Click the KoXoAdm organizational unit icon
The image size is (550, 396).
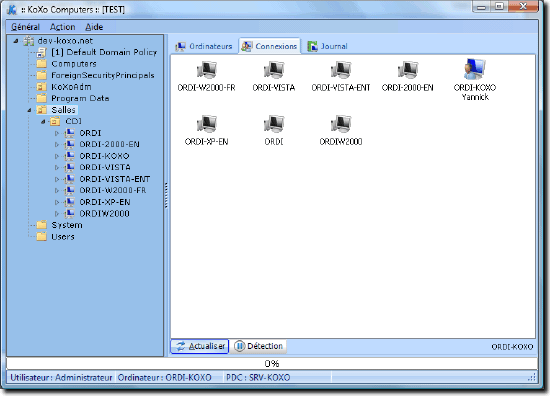point(42,87)
